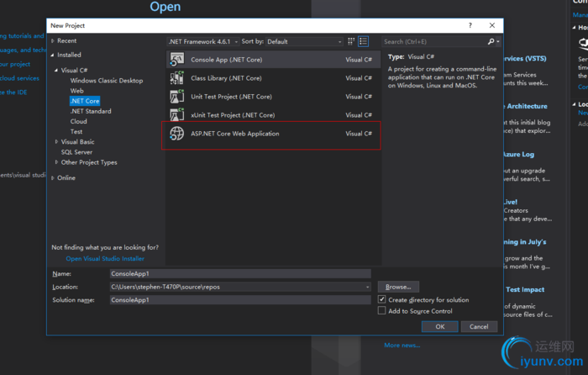The height and width of the screenshot is (375, 588).
Task: Click the Cancel button
Action: click(479, 326)
